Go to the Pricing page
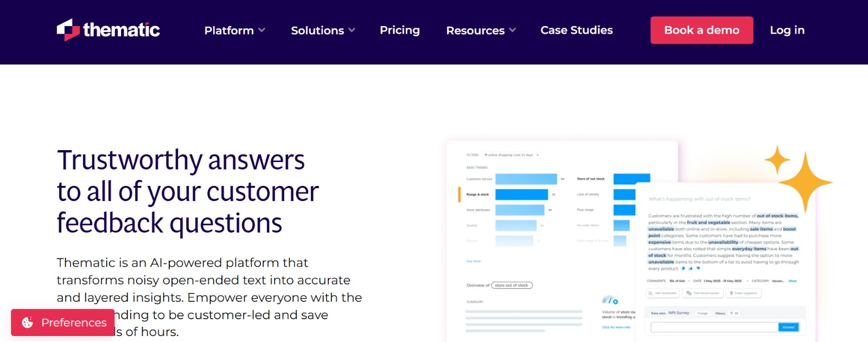 400,30
